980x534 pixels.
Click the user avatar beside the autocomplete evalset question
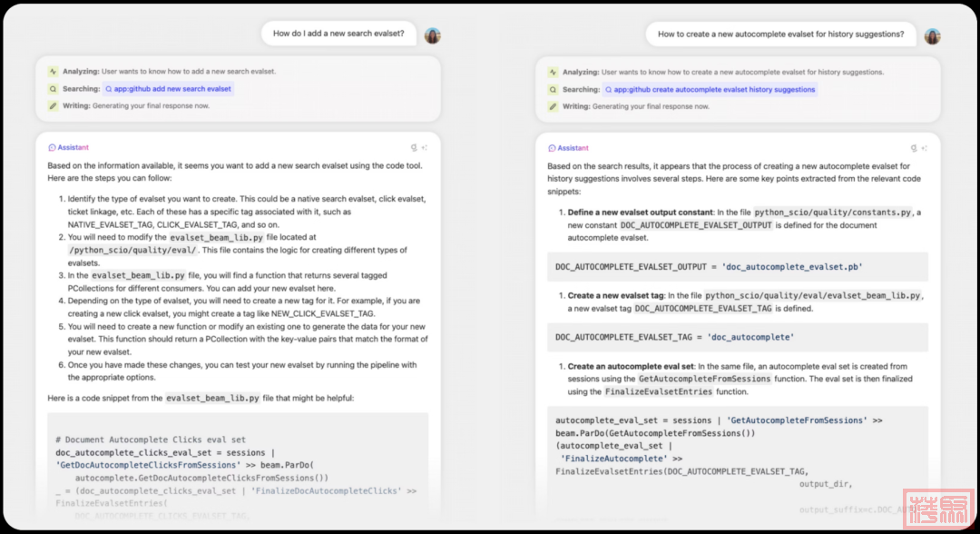pos(932,35)
